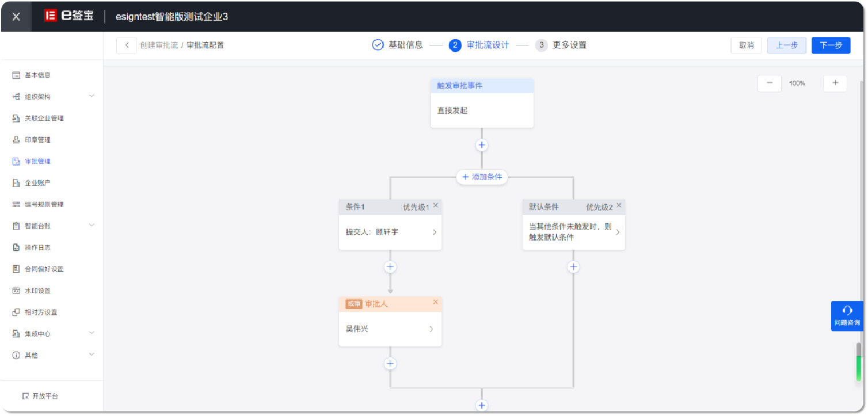
Task: Click the 智能台账 sidebar icon
Action: (x=16, y=226)
